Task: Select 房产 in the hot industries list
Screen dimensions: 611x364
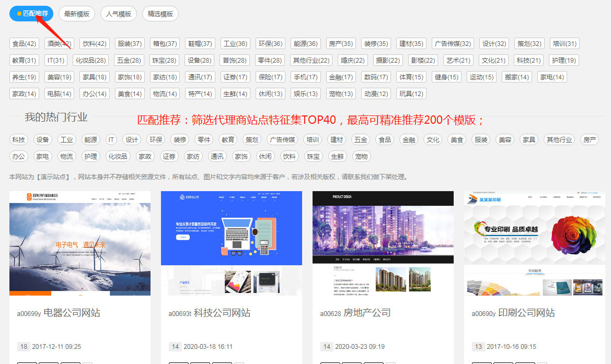Action: coord(590,140)
